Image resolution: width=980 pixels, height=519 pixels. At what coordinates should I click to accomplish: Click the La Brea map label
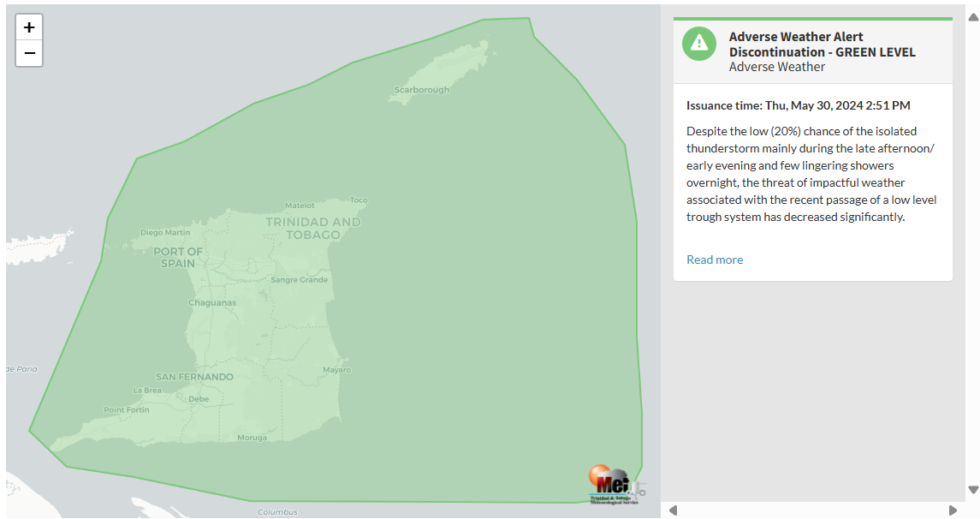coord(147,391)
